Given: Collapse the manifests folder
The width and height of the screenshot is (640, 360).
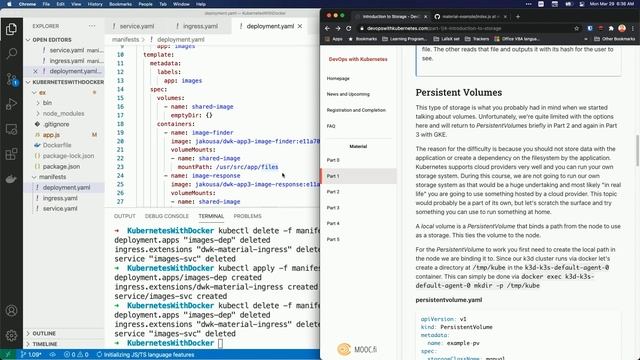Looking at the screenshot, I should (x=52, y=177).
